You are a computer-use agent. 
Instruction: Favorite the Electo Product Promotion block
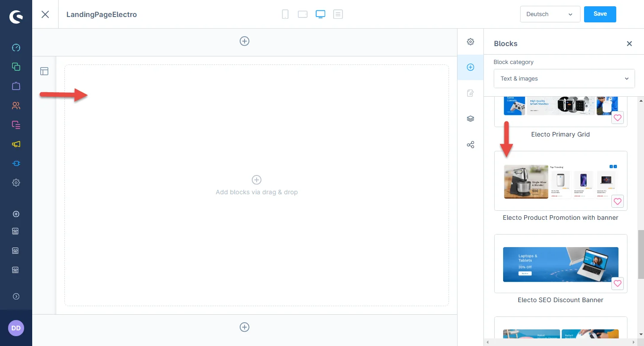click(x=617, y=201)
